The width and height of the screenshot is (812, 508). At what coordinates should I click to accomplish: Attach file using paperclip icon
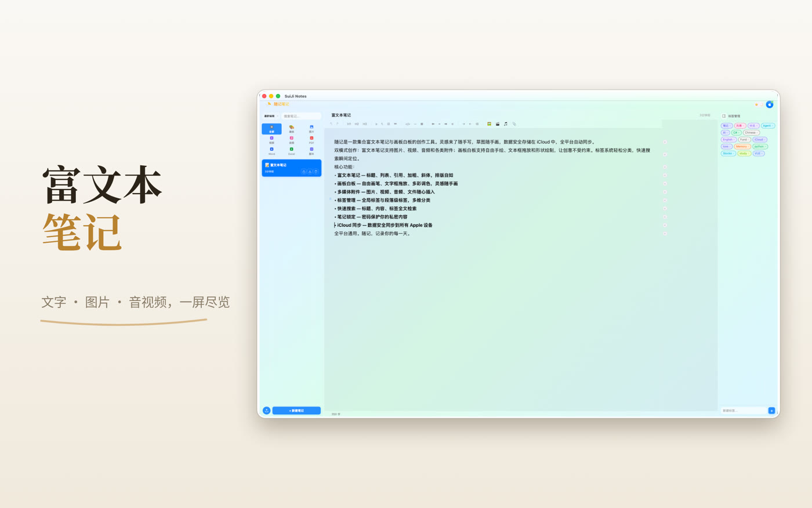point(514,124)
